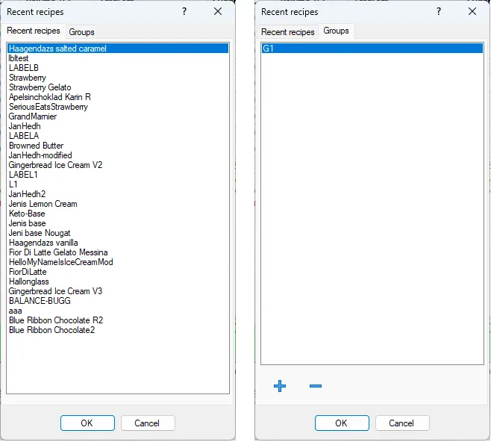The image size is (491, 448).
Task: Switch to Recent recipes tab in right dialog
Action: click(288, 32)
